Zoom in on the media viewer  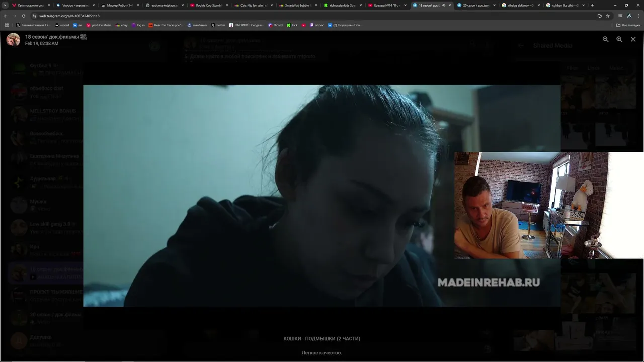click(619, 39)
